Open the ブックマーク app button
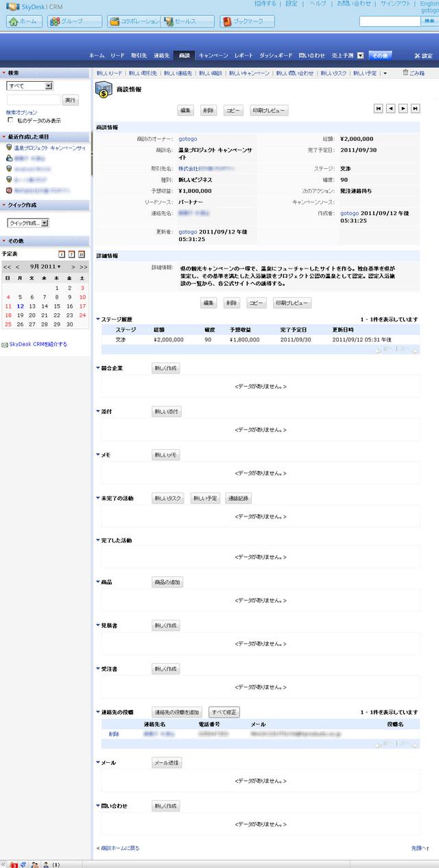The image size is (439, 868). (x=247, y=21)
